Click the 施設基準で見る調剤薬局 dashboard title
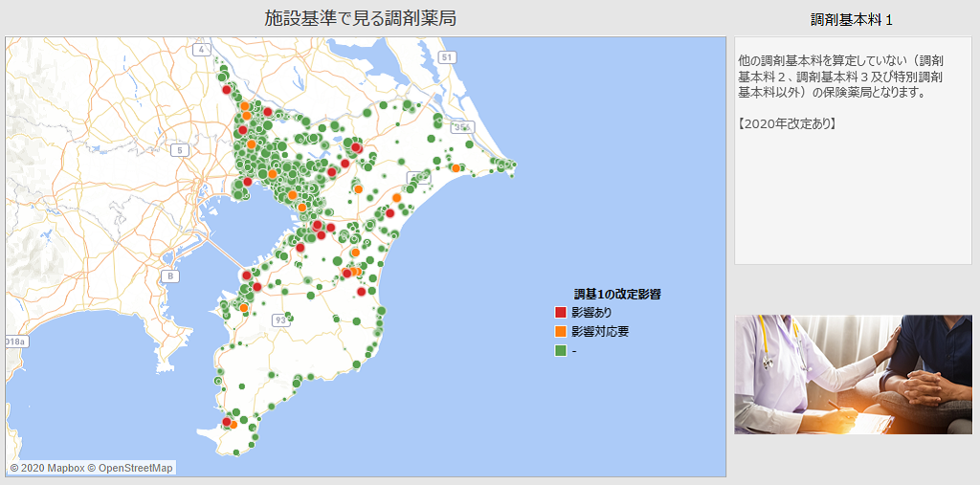This screenshot has height=485, width=980. pyautogui.click(x=360, y=18)
